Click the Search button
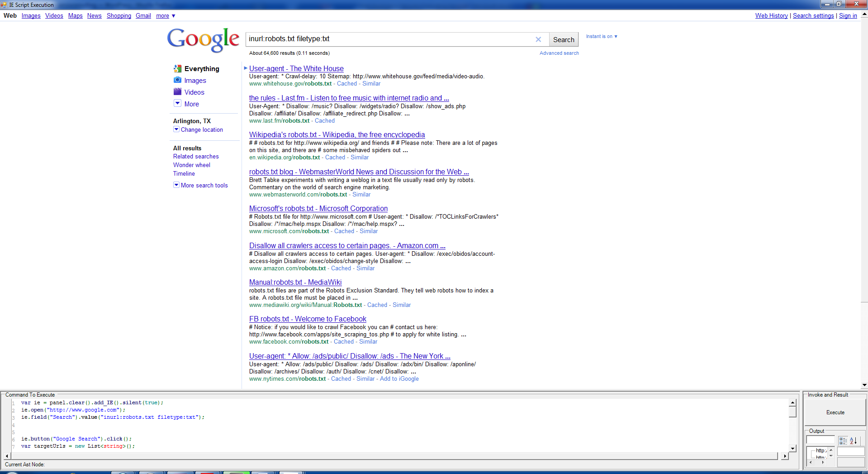The image size is (868, 474). 564,39
